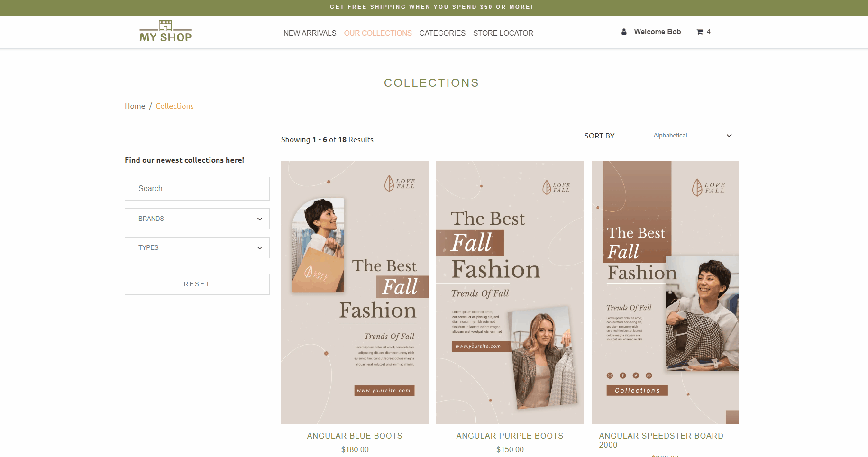Focus the Search input field
This screenshot has height=457, width=868.
point(197,189)
